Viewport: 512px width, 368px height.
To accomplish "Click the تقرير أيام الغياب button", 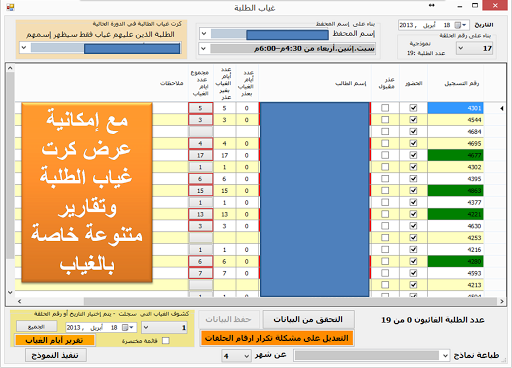I will point(55,340).
